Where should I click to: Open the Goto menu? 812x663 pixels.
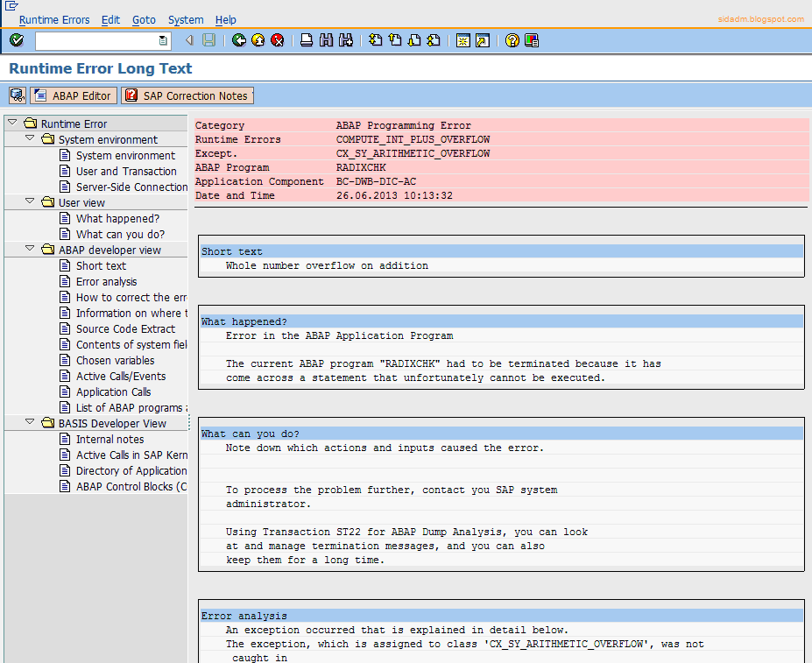(x=144, y=19)
